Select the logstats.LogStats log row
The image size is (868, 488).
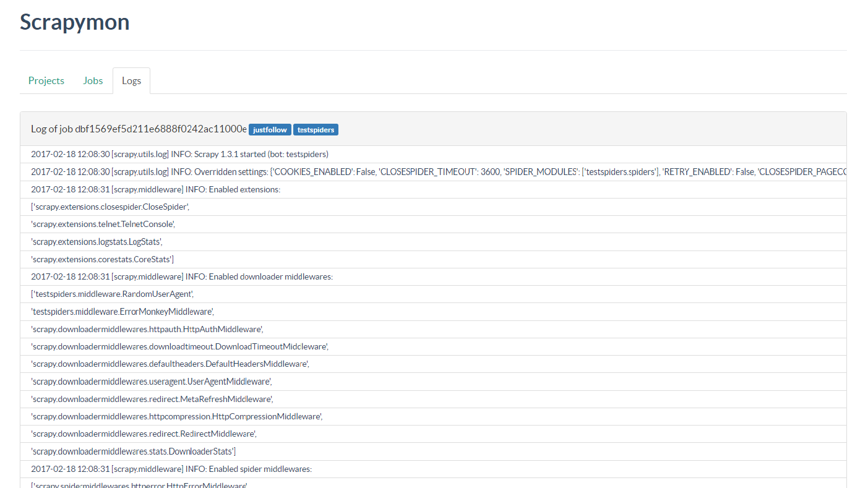433,242
